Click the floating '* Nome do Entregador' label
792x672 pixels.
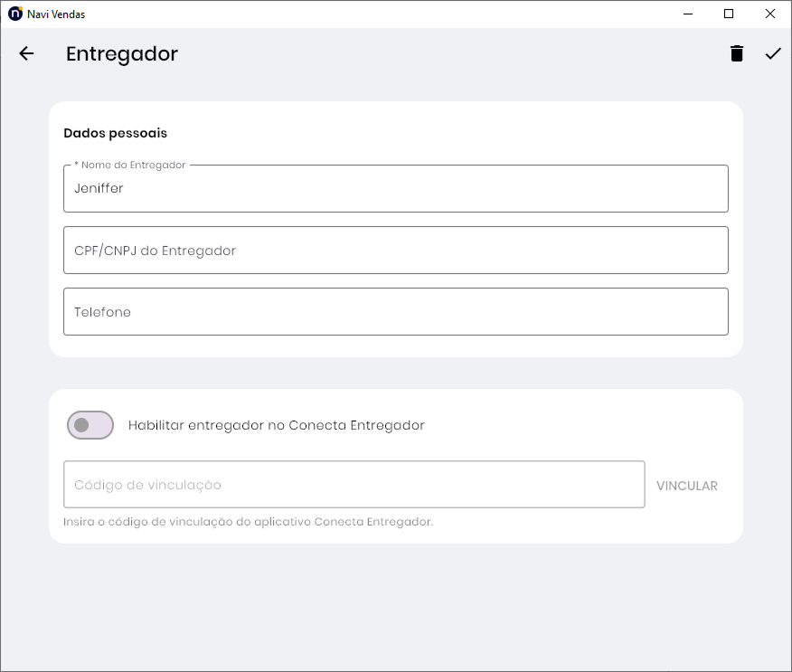point(130,165)
